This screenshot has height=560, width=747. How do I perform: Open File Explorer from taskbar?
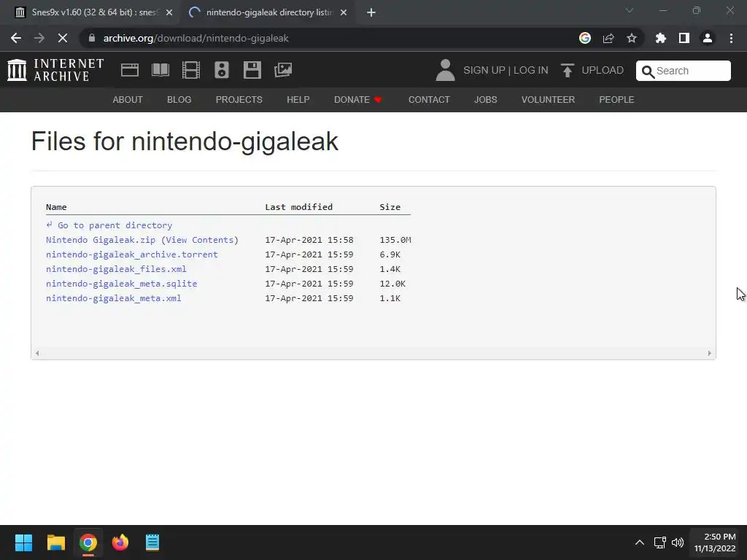[55, 542]
